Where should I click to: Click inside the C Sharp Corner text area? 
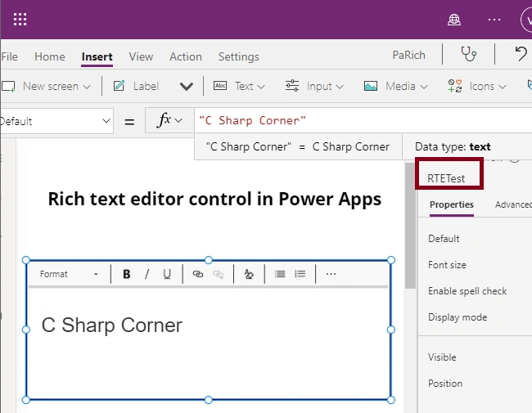point(209,344)
